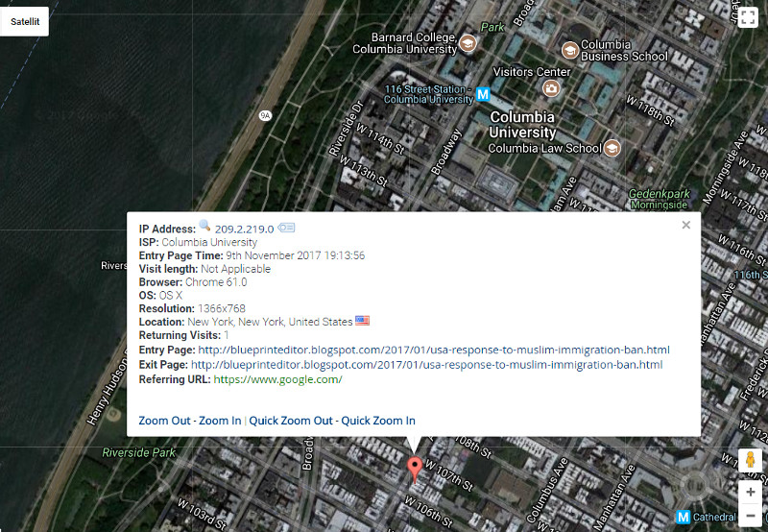Click the magnifier icon beside IP address
This screenshot has height=532, width=768.
pos(204,227)
